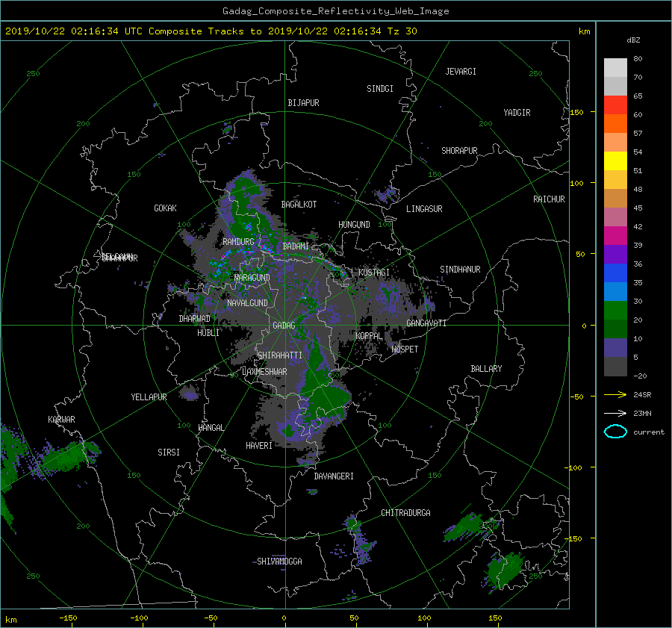Click the white-gray 80 dBZ color swatch
This screenshot has width=672, height=628.
tap(615, 68)
